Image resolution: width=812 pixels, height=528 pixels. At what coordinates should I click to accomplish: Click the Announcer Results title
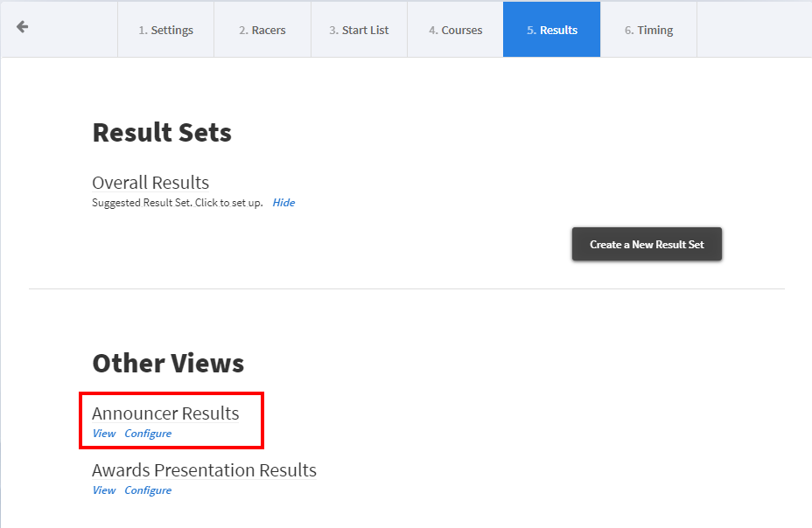point(165,413)
